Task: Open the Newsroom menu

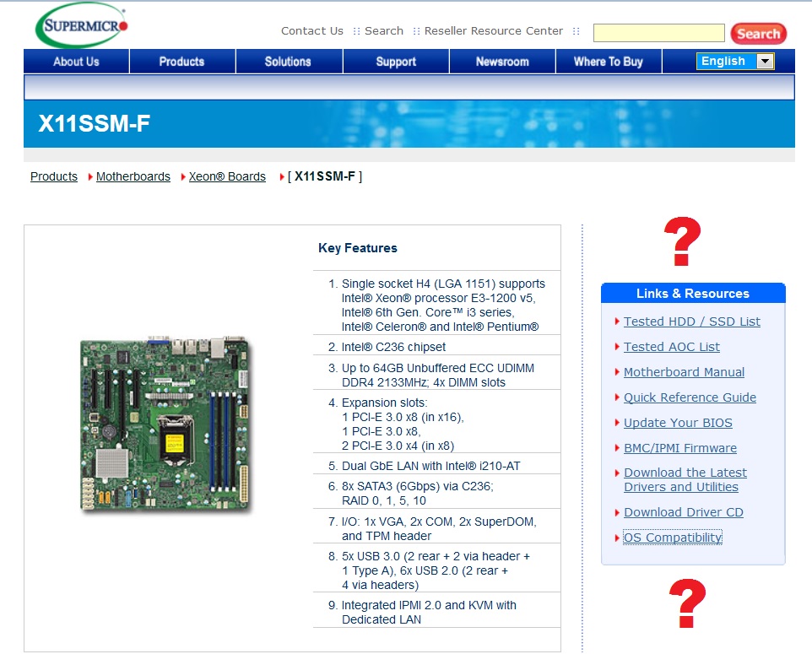Action: [x=502, y=62]
